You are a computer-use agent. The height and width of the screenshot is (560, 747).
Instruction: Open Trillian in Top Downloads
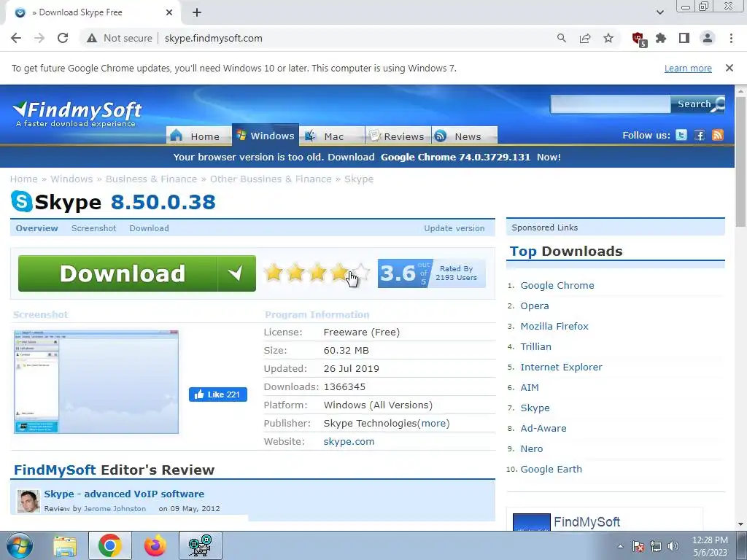(535, 346)
